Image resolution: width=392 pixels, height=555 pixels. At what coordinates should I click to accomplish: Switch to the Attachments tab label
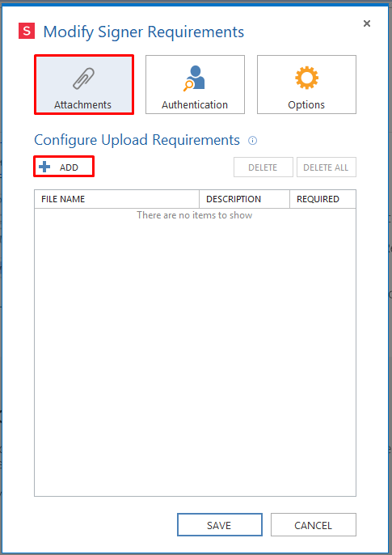82,105
